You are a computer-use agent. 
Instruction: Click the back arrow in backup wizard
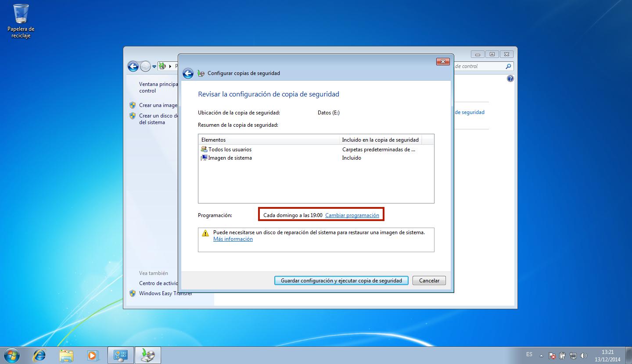(x=188, y=73)
